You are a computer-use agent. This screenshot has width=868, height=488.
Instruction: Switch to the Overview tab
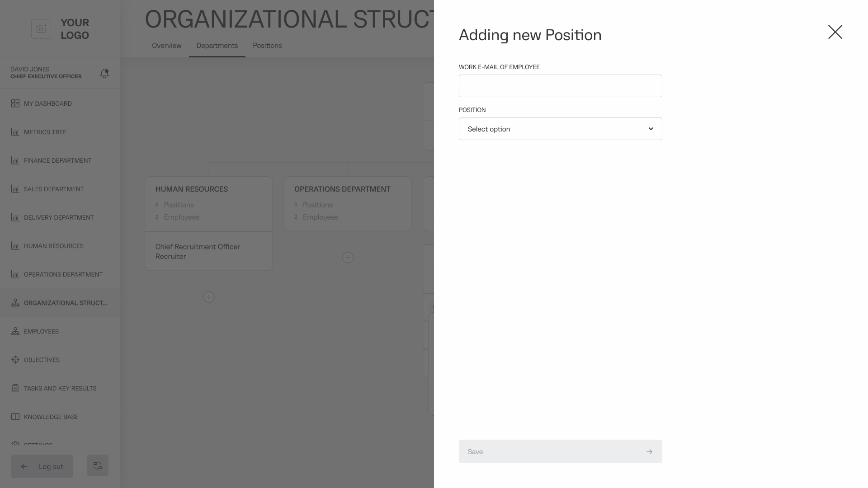(167, 46)
